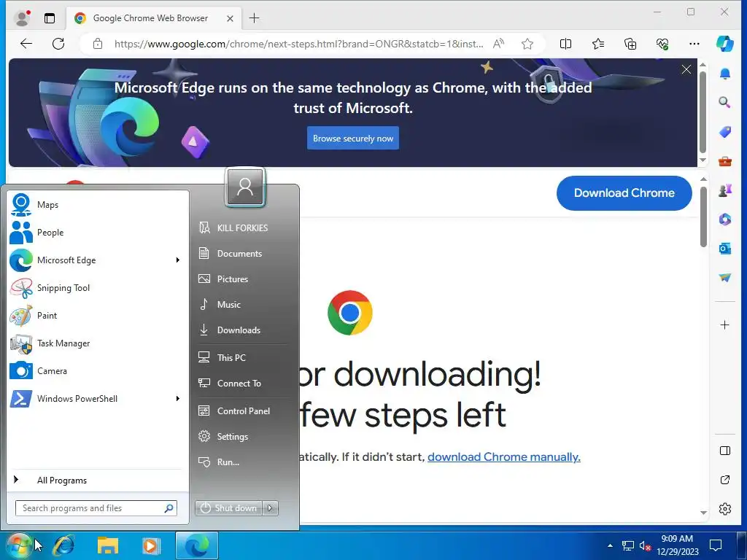Open shut down options arrow
This screenshot has height=560, width=747.
click(x=270, y=508)
